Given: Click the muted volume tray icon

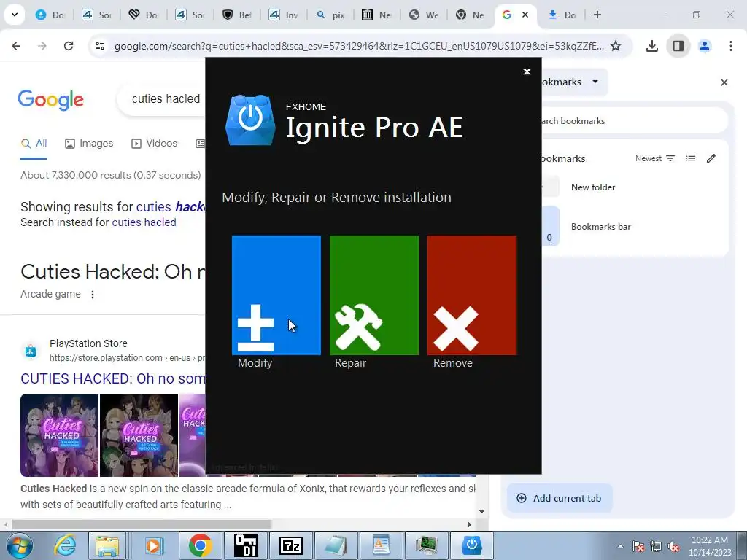Looking at the screenshot, I should click(x=673, y=546).
